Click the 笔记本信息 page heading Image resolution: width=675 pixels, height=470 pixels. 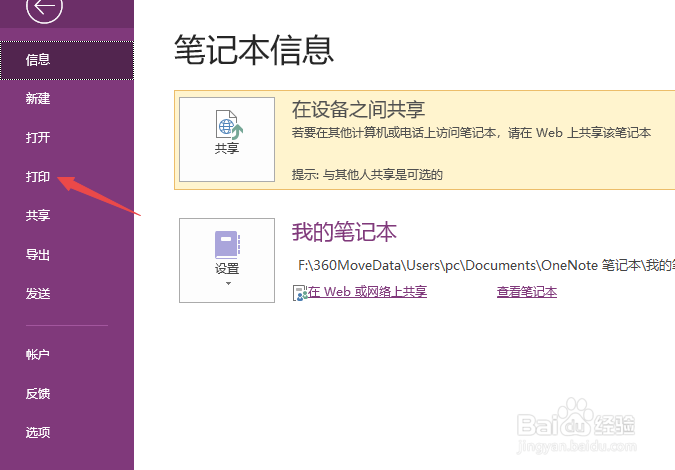[x=254, y=50]
